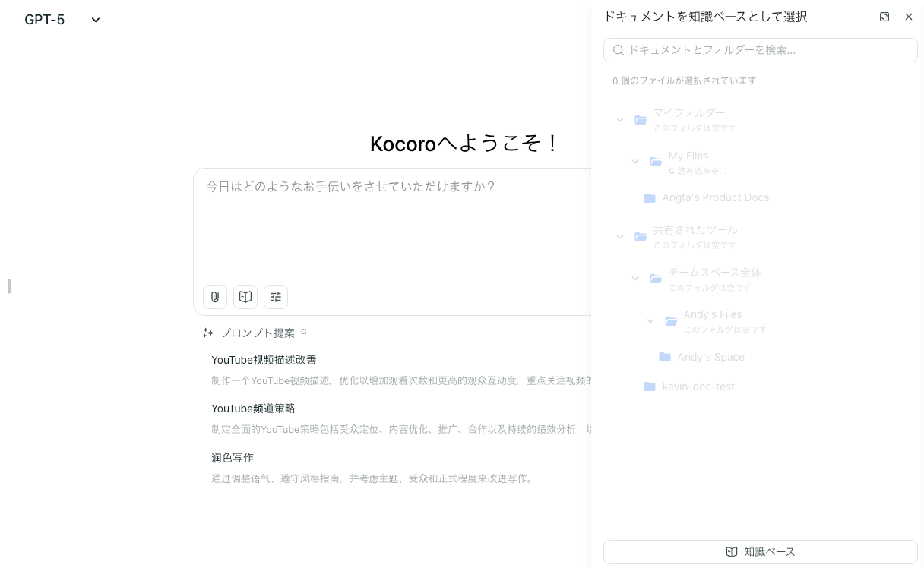Click the expand panel icon in header
924x568 pixels.
(x=884, y=17)
